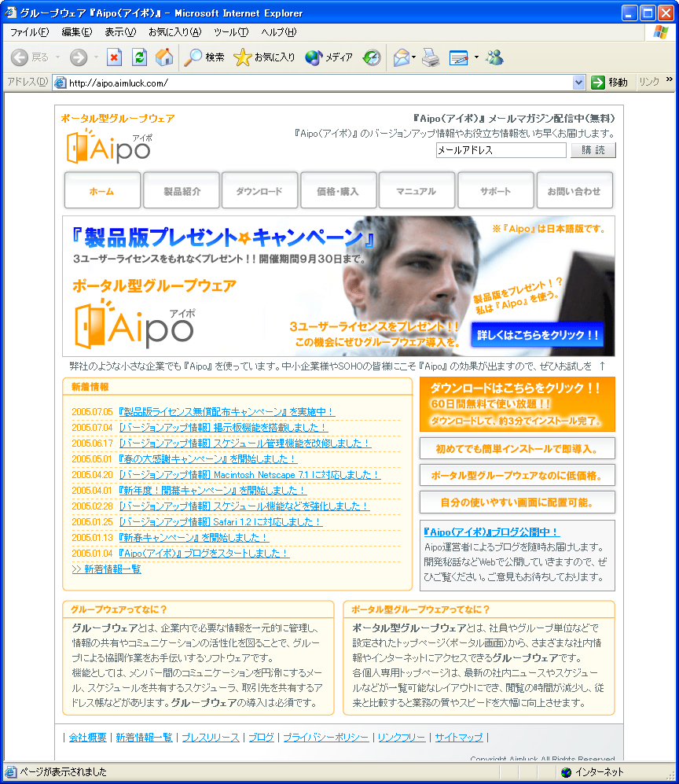Open the 2005.07.05 製品版ライセンス無償配布キャンペーン link

226,412
